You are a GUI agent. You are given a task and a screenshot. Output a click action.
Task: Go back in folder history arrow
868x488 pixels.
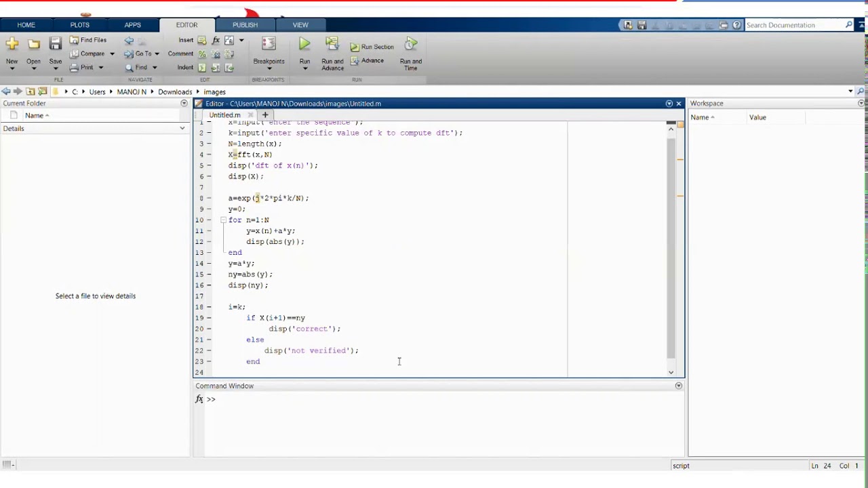click(6, 91)
